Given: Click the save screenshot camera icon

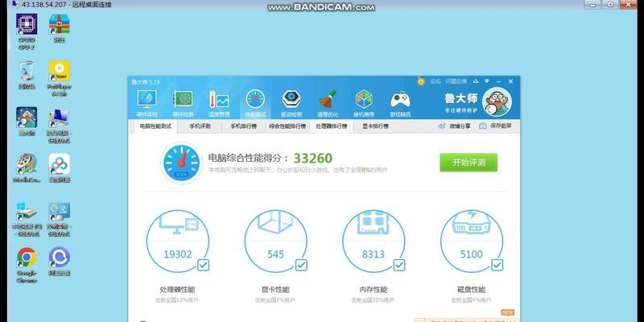Looking at the screenshot, I should (483, 126).
